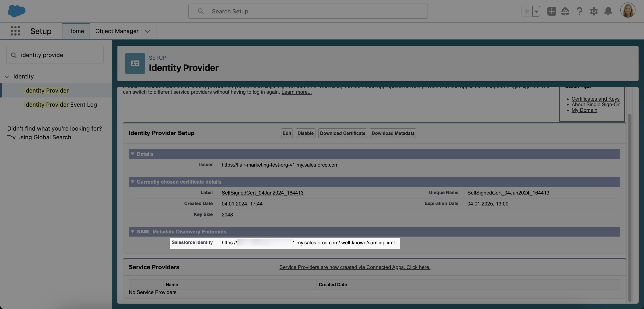644x309 pixels.
Task: Expand the Details section chevron
Action: click(x=132, y=154)
